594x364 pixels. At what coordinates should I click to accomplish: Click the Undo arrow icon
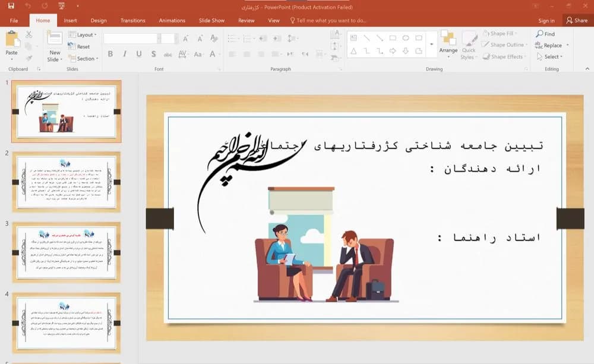click(28, 6)
